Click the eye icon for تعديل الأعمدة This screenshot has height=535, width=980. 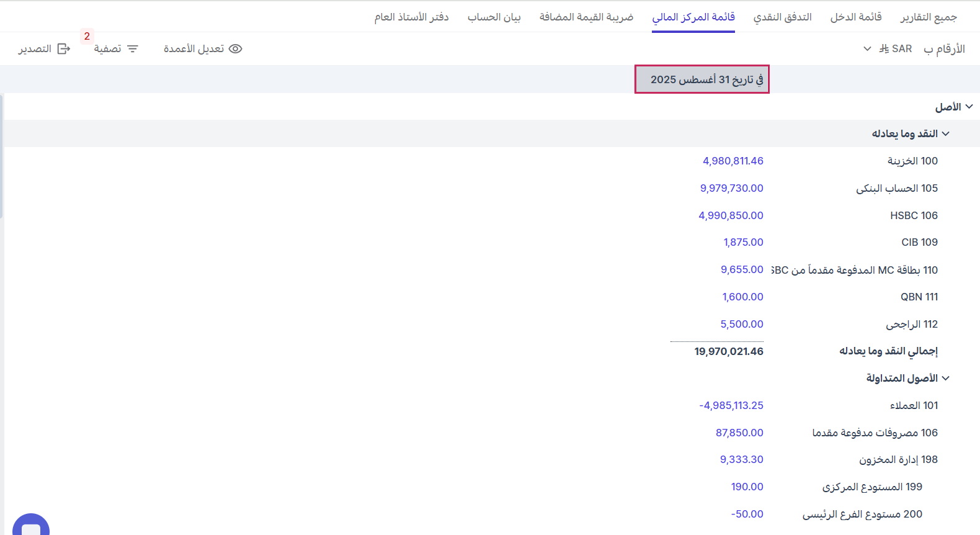click(236, 49)
